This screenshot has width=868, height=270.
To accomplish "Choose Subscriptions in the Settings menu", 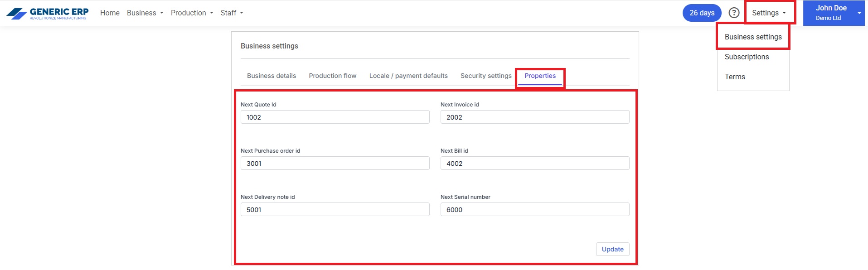I will (747, 57).
